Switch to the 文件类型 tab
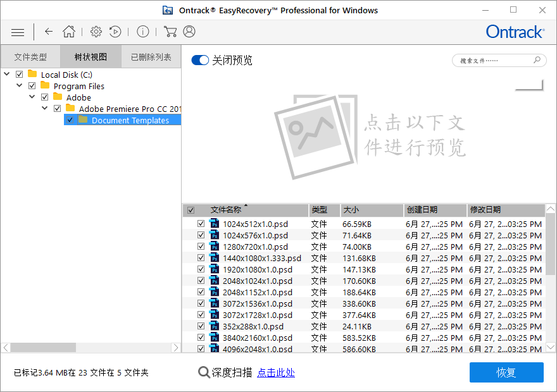Image resolution: width=557 pixels, height=392 pixels. click(x=30, y=57)
